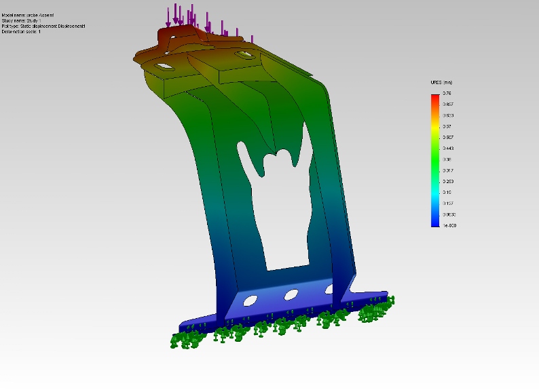Pick the center oval hole on base flange
This screenshot has width=539, height=392.
point(291,294)
